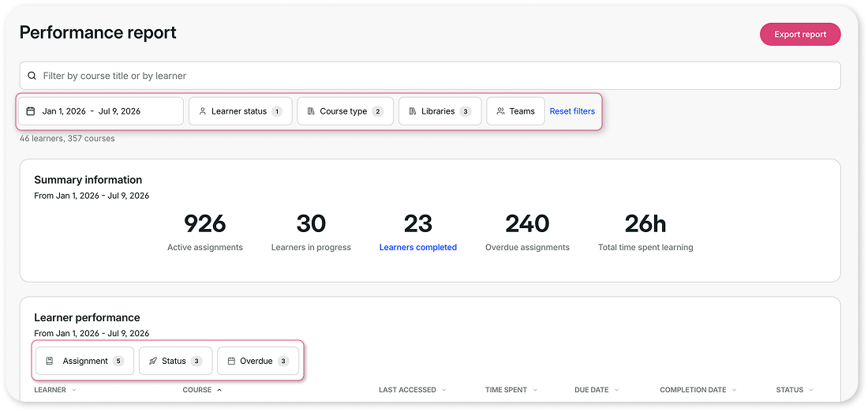Click the people icon in the Teams filter

pos(500,111)
